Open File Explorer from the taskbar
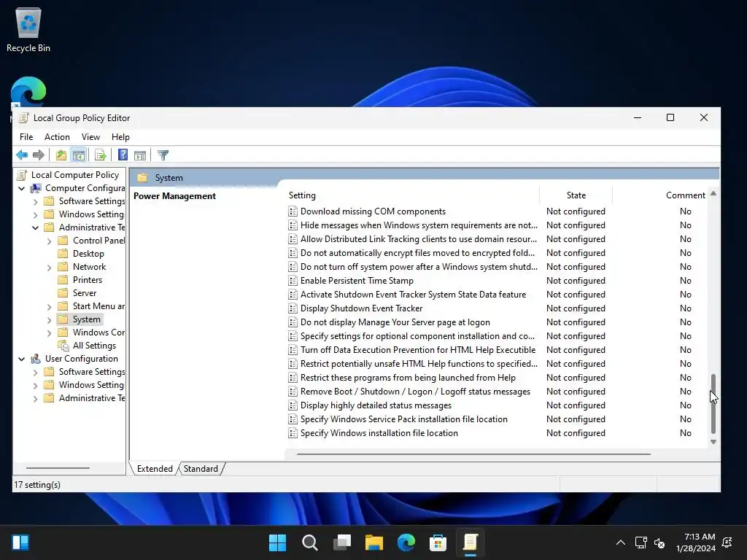The image size is (747, 560). (374, 542)
